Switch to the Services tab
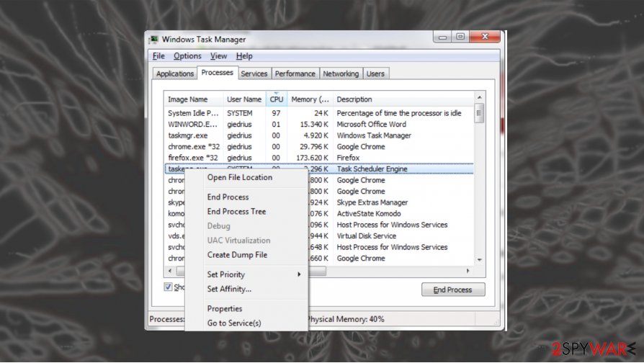 pos(254,73)
